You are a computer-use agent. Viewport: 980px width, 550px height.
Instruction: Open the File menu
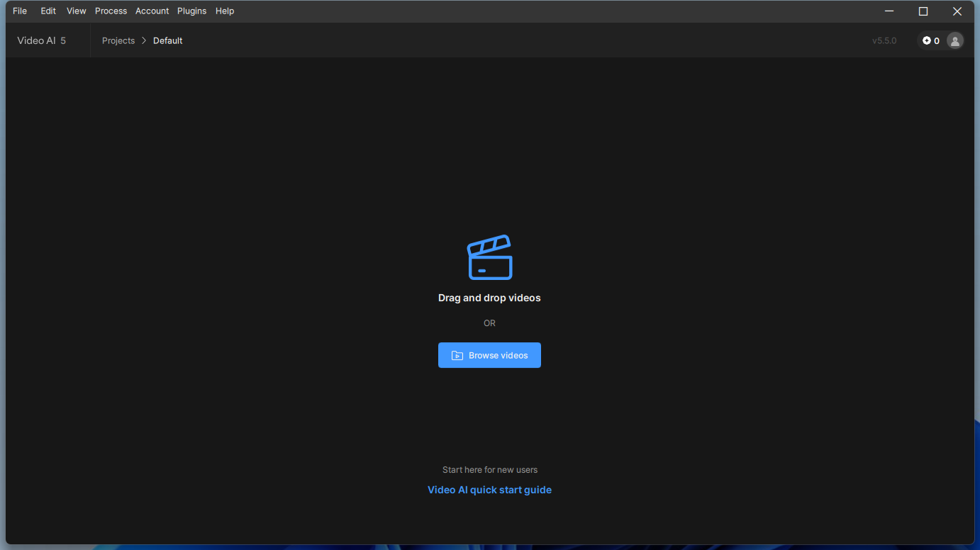click(x=20, y=11)
